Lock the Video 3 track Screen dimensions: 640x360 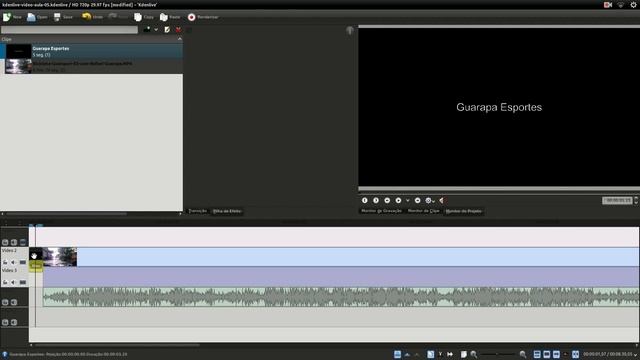tap(5, 282)
